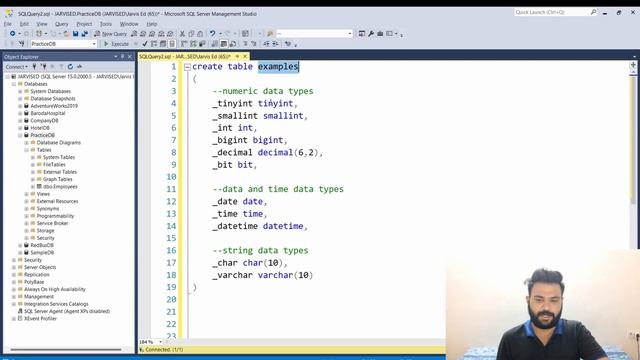Expand the BarodaHospital database node
Image resolution: width=640 pixels, height=360 pixels.
[20, 113]
